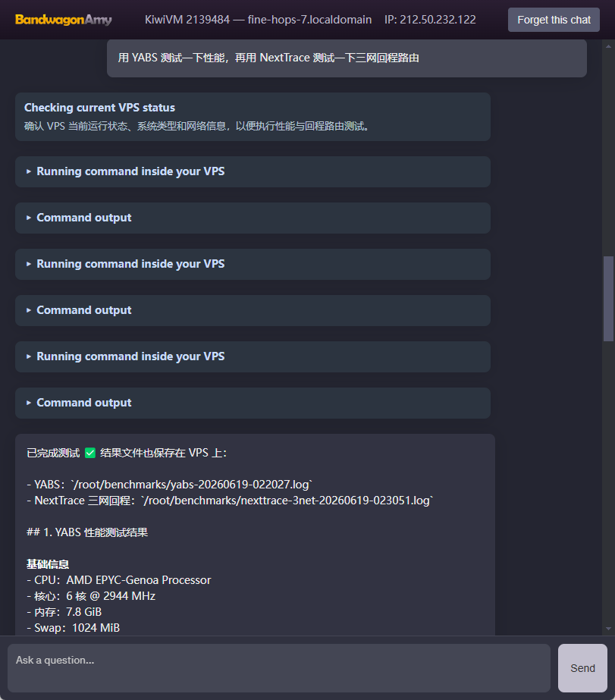Click the nexttrace-3net log file path

click(x=287, y=501)
